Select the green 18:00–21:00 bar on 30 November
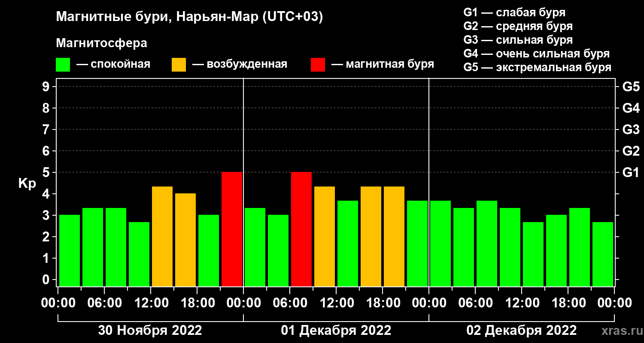Image resolution: width=644 pixels, height=343 pixels. (x=209, y=251)
